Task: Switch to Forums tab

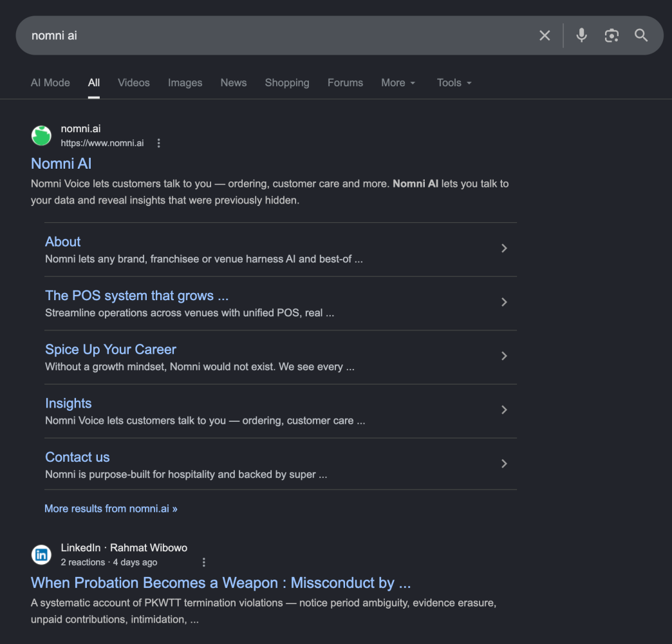Action: pyautogui.click(x=346, y=82)
